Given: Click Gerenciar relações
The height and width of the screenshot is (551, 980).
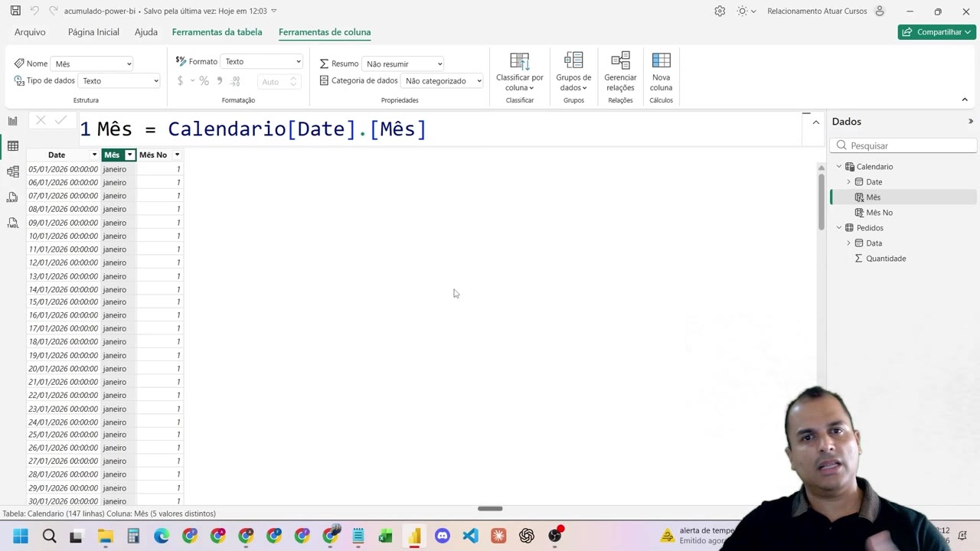Looking at the screenshot, I should [x=620, y=72].
